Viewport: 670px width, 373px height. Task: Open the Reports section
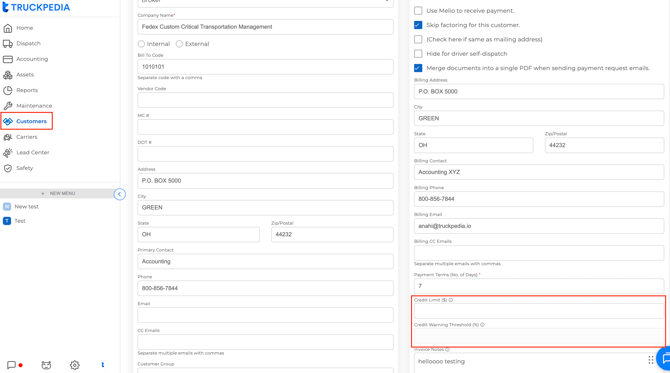click(x=27, y=90)
